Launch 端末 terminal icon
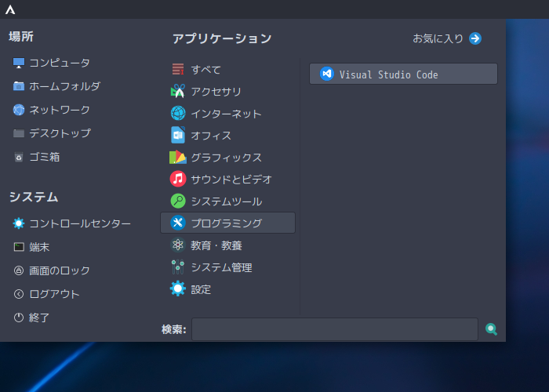This screenshot has height=392, width=549. pyautogui.click(x=19, y=247)
